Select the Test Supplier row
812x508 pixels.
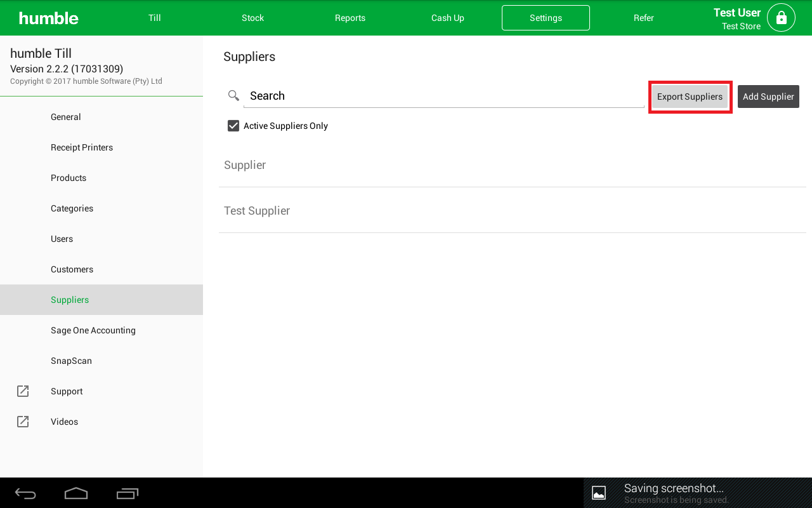pyautogui.click(x=513, y=210)
